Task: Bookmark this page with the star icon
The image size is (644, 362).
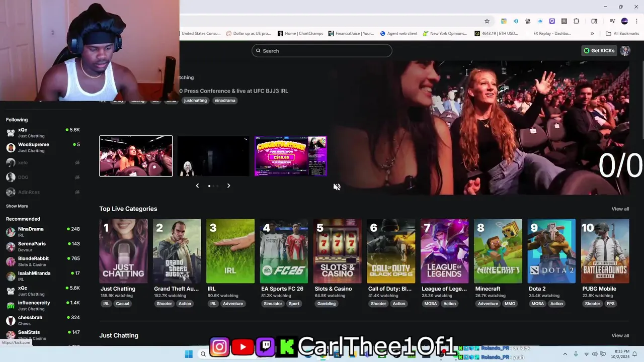Action: pos(487,21)
